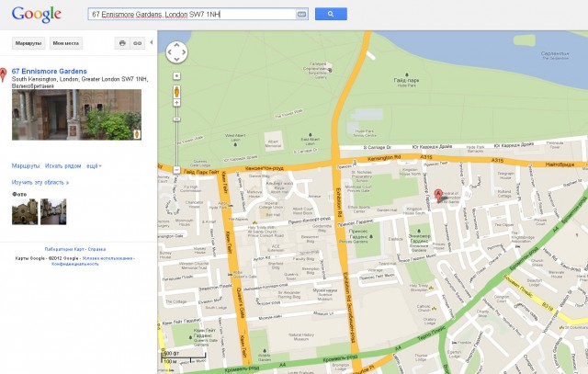The width and height of the screenshot is (588, 374).
Task: Click in the search address input field
Action: (193, 15)
